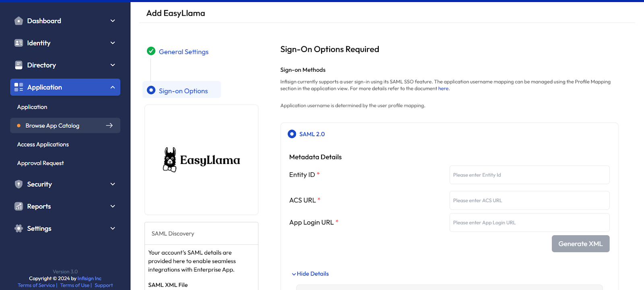Image resolution: width=644 pixels, height=290 pixels.
Task: Click the Security shield icon
Action: pos(19,184)
